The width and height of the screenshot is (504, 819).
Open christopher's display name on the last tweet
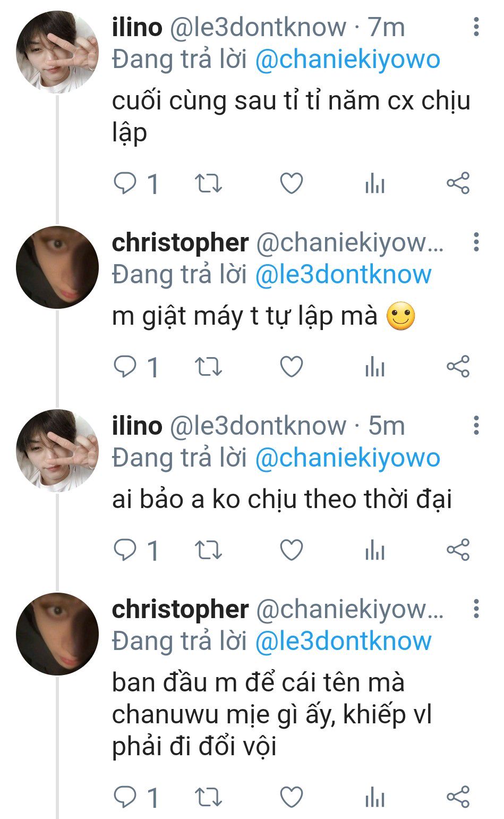coord(180,610)
